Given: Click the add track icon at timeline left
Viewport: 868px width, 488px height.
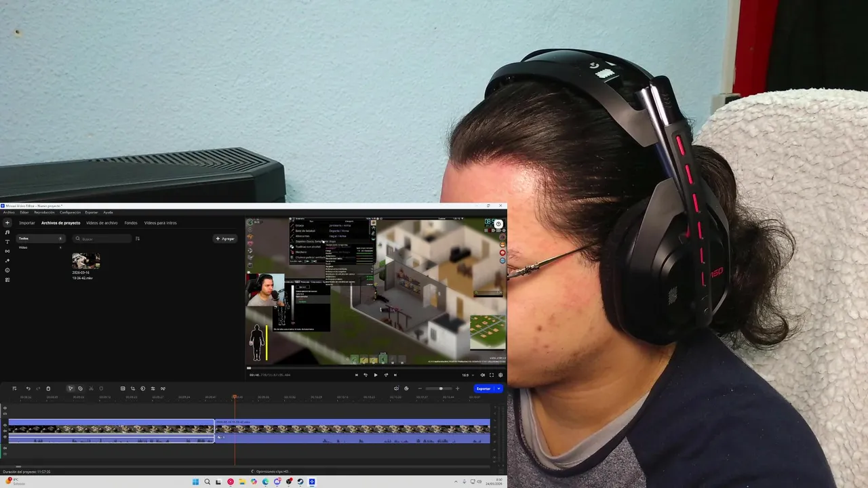Looking at the screenshot, I should pyautogui.click(x=14, y=388).
